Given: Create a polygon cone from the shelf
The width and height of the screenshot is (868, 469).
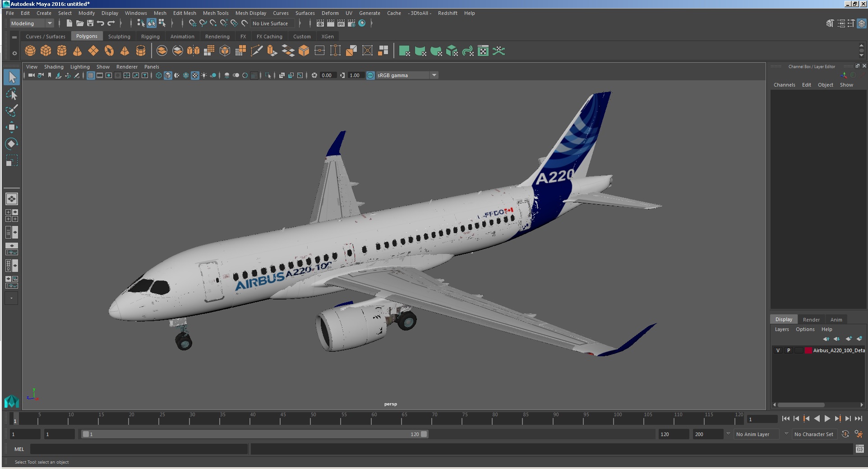Looking at the screenshot, I should (x=78, y=51).
